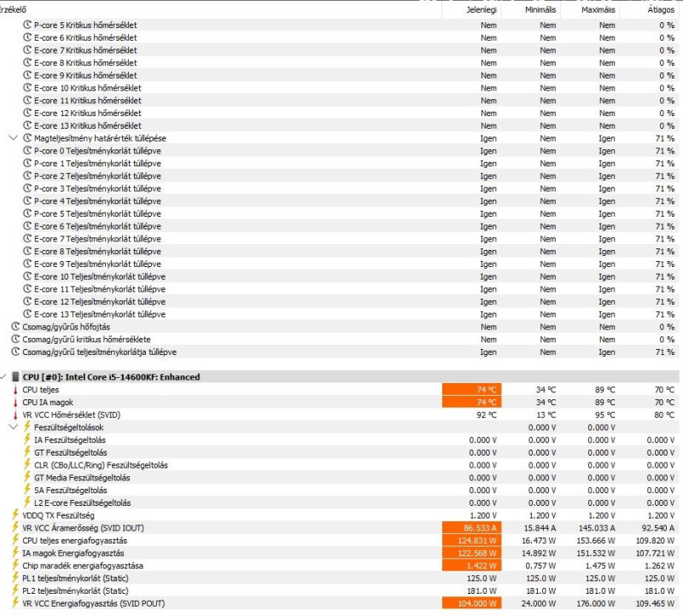Click lightning icon of CPU teljes energiafogyasztás
Image resolution: width=683 pixels, height=616 pixels.
(x=15, y=540)
